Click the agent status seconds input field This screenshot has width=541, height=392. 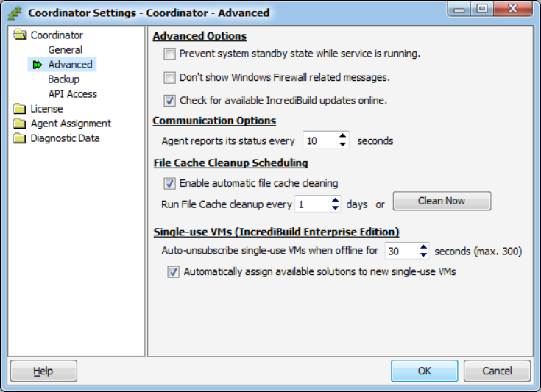pyautogui.click(x=319, y=140)
